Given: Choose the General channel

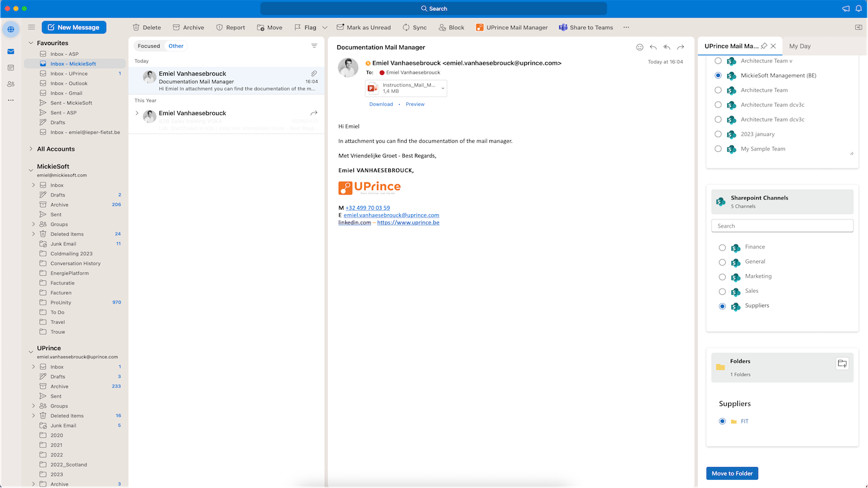Looking at the screenshot, I should pos(722,262).
